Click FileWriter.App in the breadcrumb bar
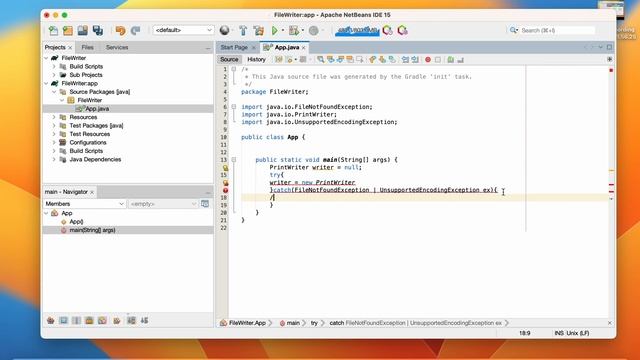The width and height of the screenshot is (640, 360). [x=247, y=323]
